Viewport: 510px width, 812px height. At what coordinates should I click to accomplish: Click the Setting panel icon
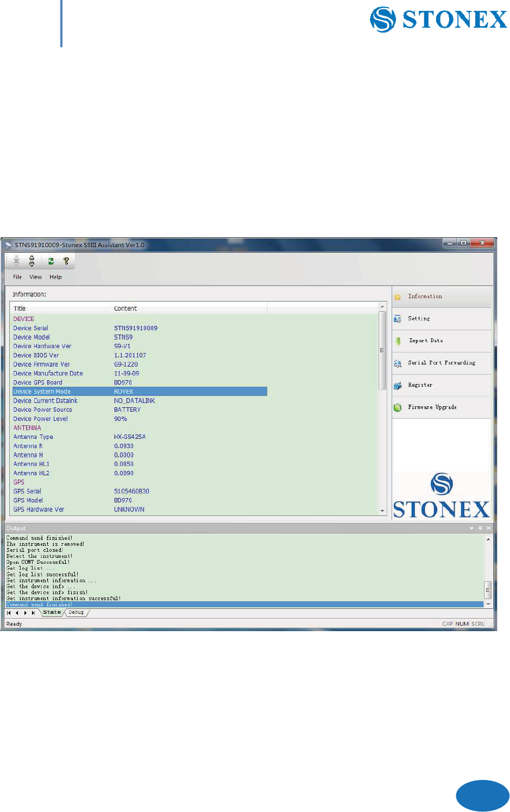pos(398,319)
